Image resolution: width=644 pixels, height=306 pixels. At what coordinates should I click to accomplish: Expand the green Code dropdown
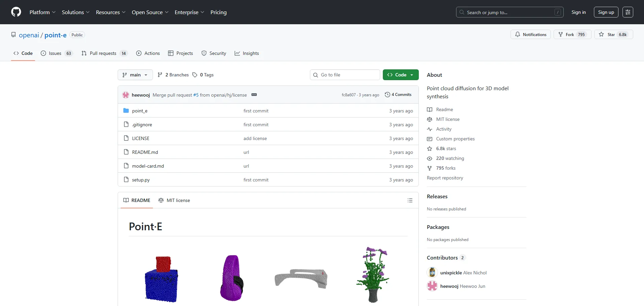[400, 75]
